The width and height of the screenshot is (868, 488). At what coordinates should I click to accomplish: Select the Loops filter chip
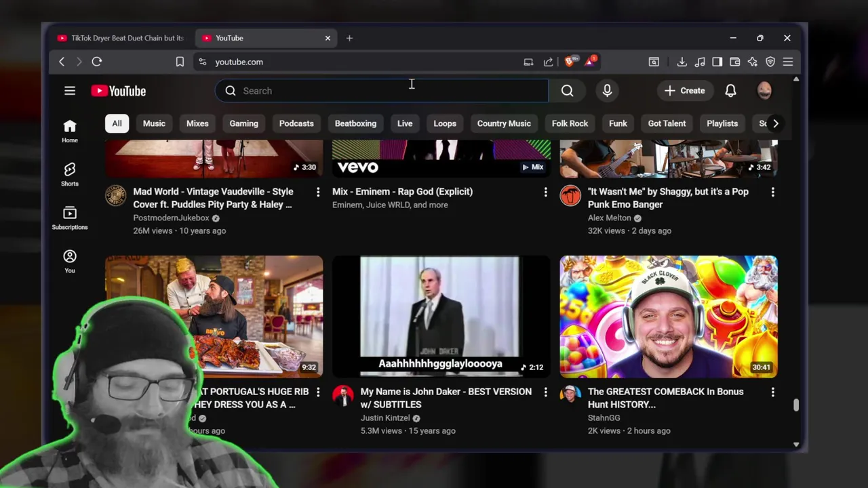445,123
